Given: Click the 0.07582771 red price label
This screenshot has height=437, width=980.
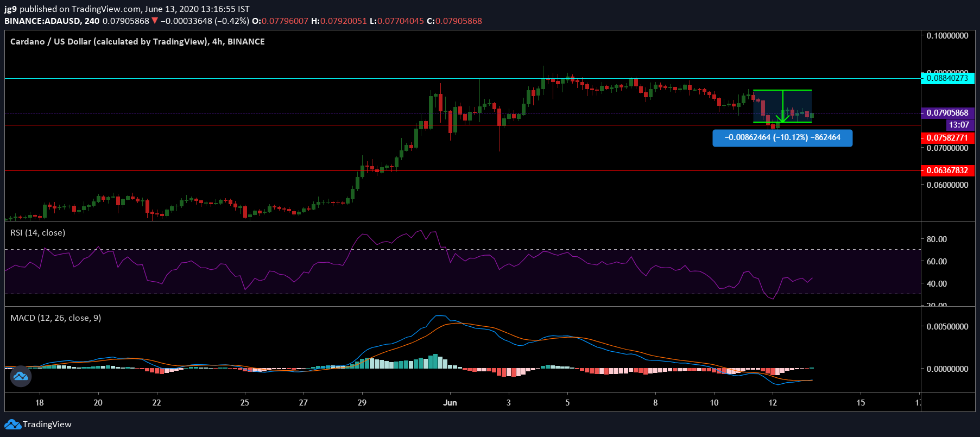Looking at the screenshot, I should click(947, 138).
